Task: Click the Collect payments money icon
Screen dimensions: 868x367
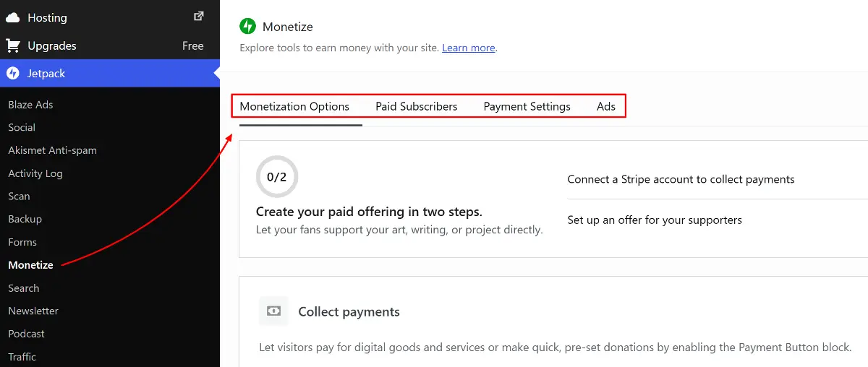Action: coord(273,311)
